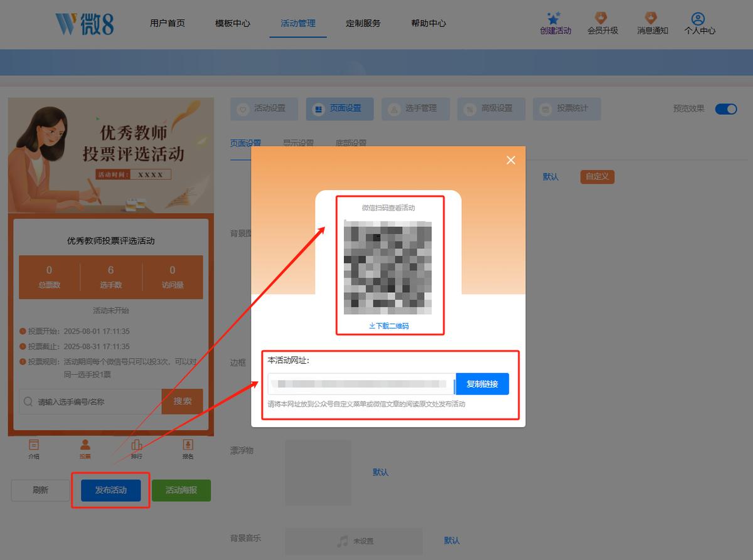
Task: Click the magnifier icon in the search box
Action: (x=28, y=401)
